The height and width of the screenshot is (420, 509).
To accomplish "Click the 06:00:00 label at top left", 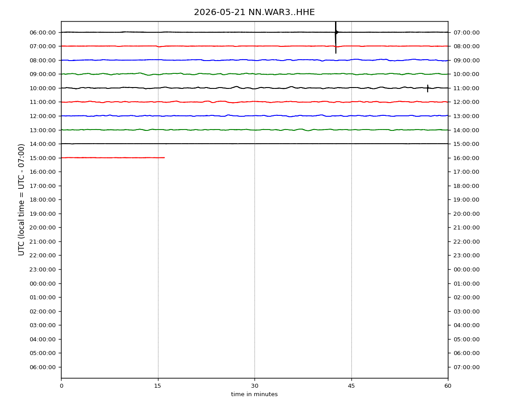I will point(42,32).
